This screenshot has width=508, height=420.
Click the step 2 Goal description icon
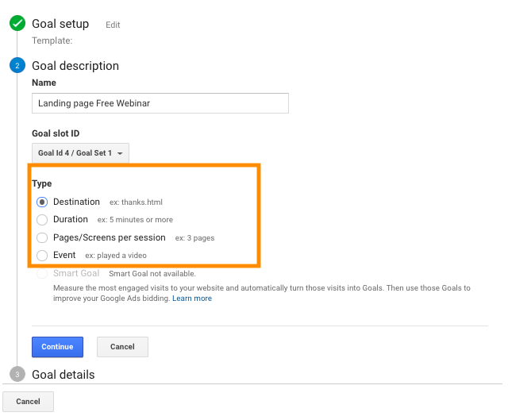pyautogui.click(x=17, y=66)
